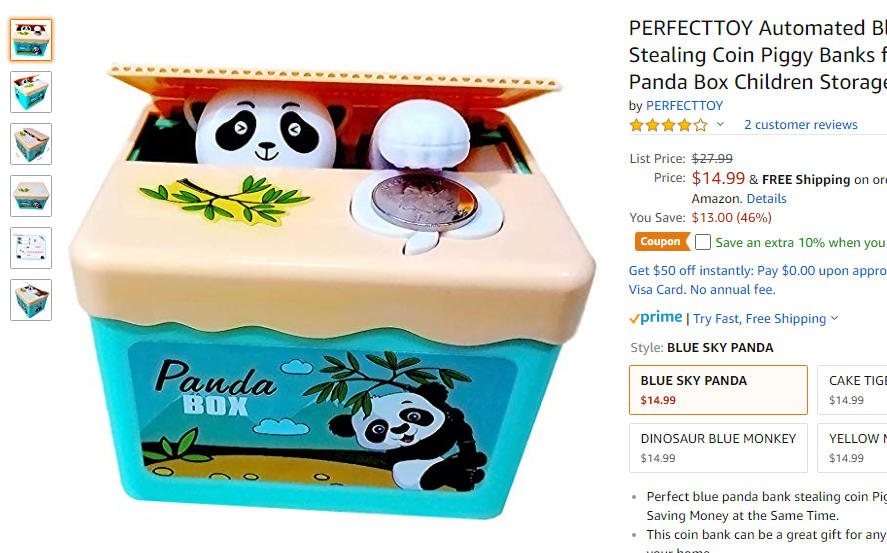This screenshot has height=553, width=887.
Task: Open the third product thumbnail
Action: [31, 144]
